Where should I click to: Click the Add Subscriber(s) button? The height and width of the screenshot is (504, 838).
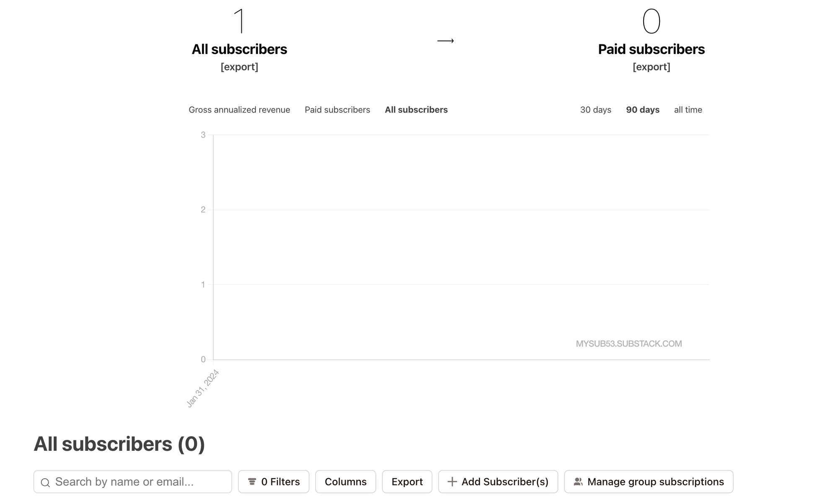(498, 481)
